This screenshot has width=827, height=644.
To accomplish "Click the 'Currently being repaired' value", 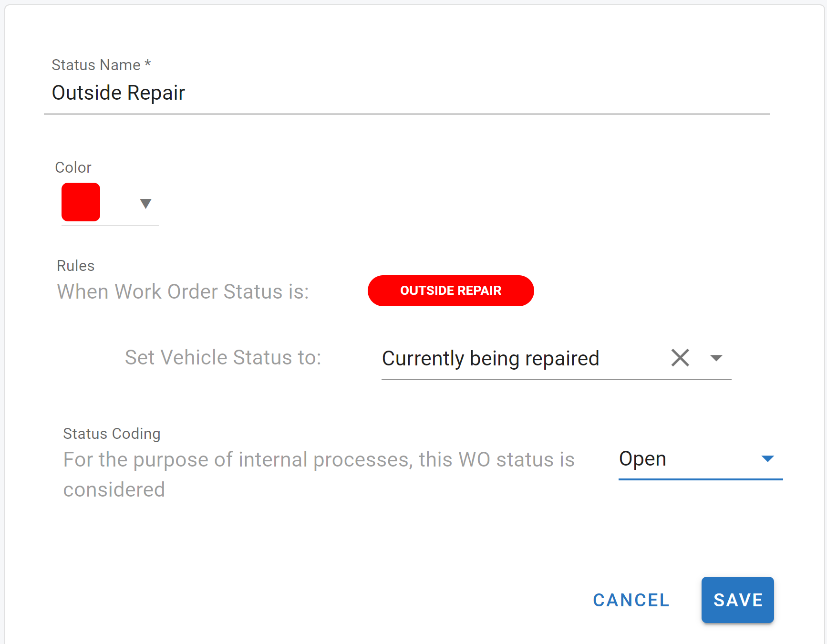I will click(x=490, y=358).
